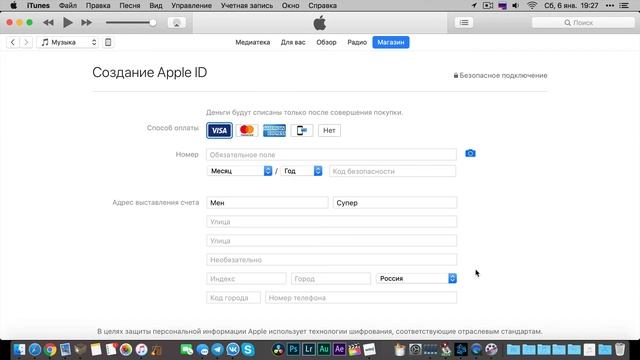
Task: Open the AirPlay output button
Action: (177, 22)
